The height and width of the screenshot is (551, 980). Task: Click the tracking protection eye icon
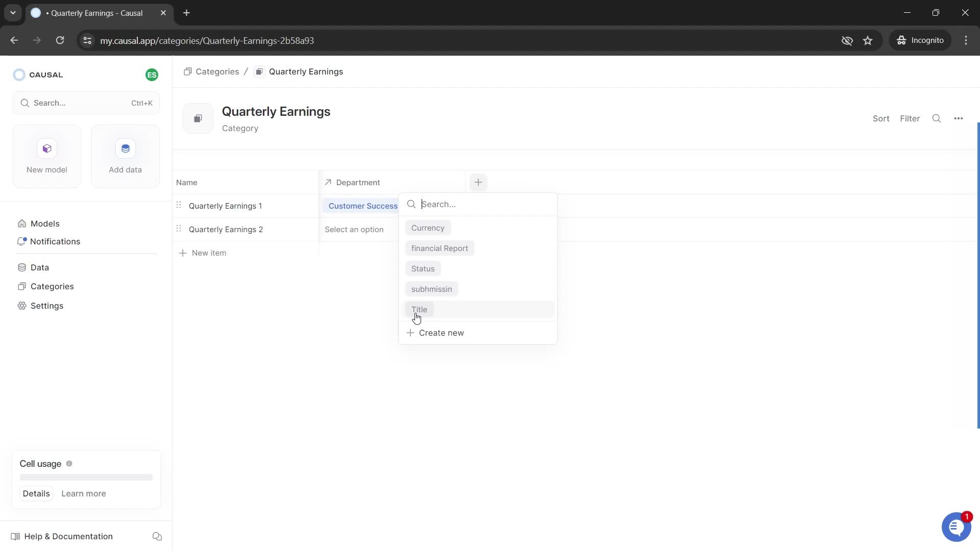[847, 40]
